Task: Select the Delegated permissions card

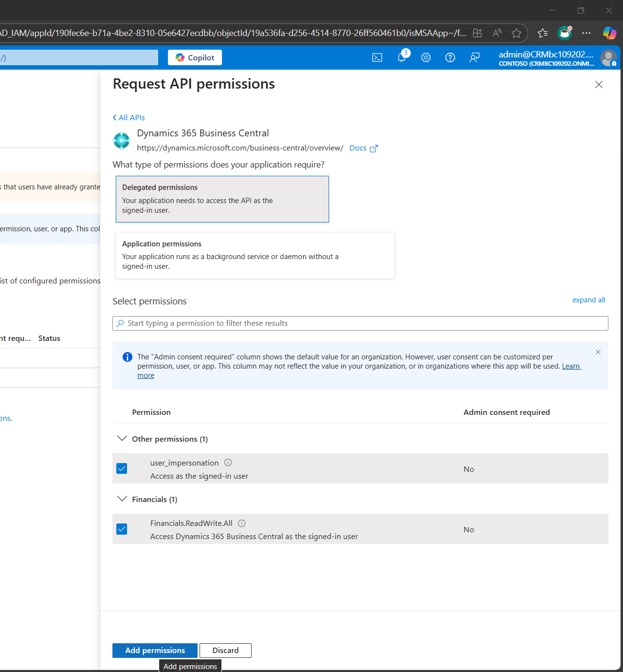Action: tap(222, 199)
